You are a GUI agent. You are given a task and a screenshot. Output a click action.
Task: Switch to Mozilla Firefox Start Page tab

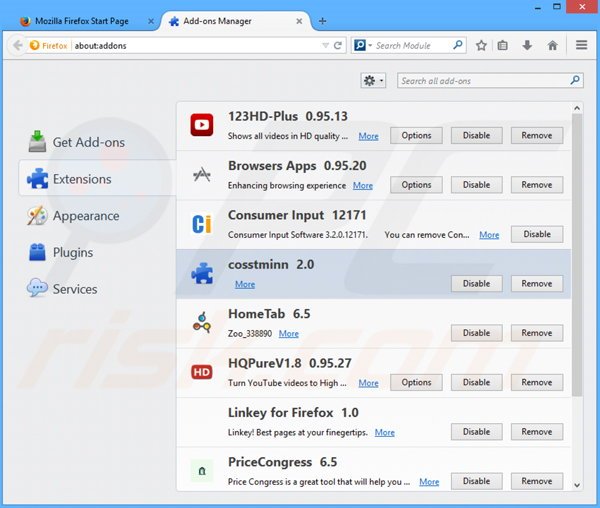click(82, 21)
